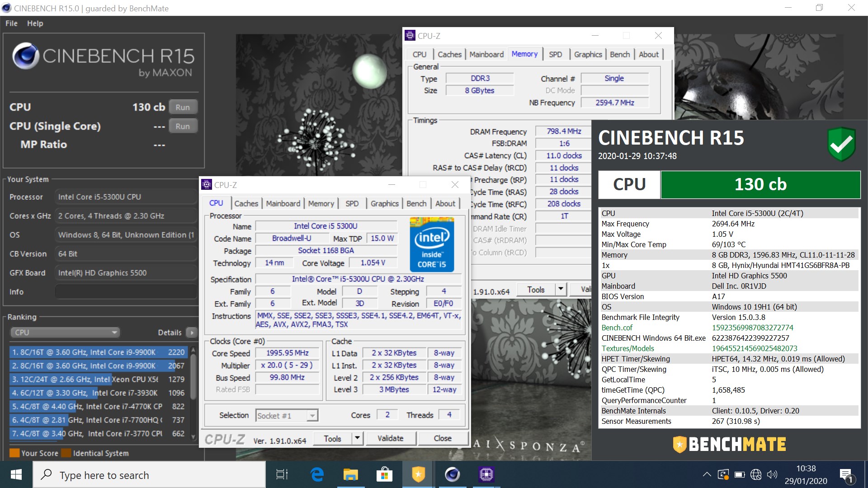
Task: Open the Help menu in Cinebench
Action: pos(35,23)
